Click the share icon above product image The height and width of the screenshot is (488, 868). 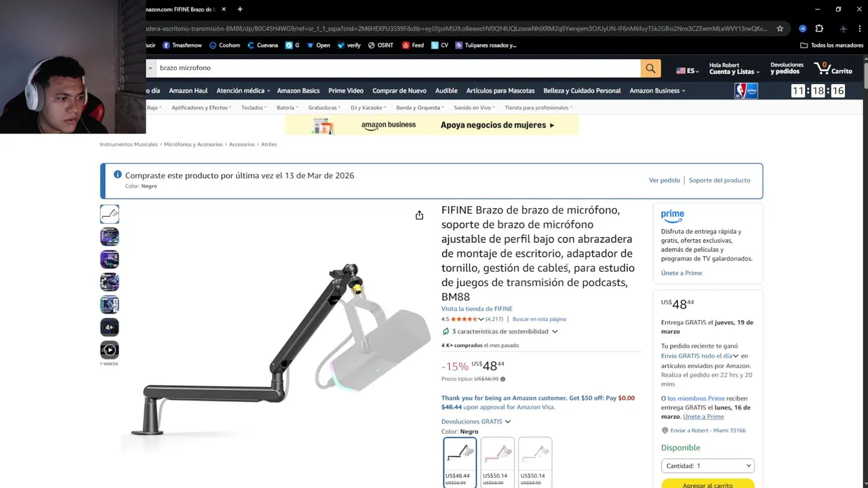point(419,215)
